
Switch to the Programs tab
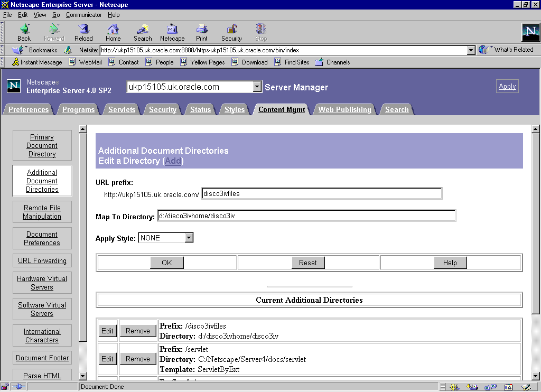[78, 109]
